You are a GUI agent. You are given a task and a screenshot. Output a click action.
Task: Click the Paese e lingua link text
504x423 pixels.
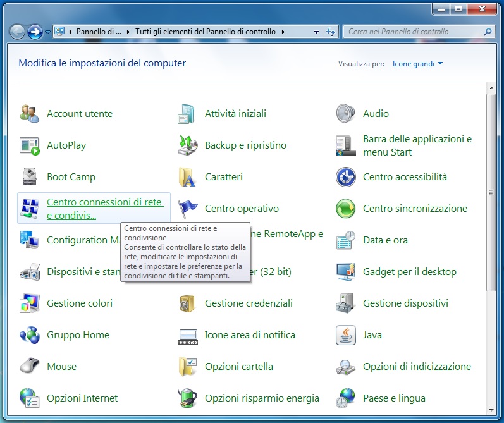click(x=394, y=398)
